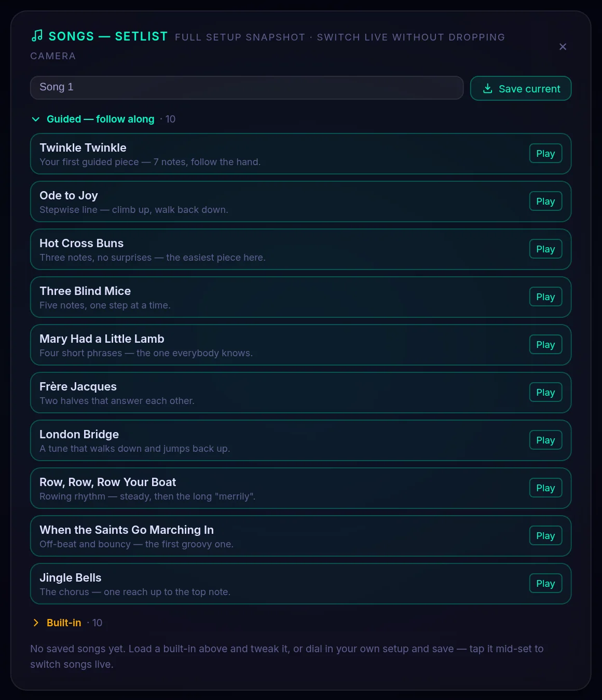Click the 'No saved songs yet' message
Viewport: 602px width, 700px height.
pos(287,656)
